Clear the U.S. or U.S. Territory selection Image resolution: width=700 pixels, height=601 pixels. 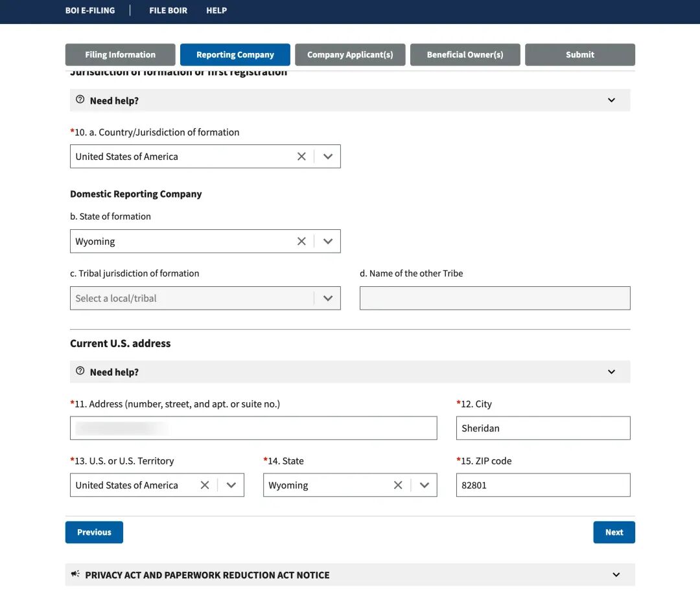[205, 486]
